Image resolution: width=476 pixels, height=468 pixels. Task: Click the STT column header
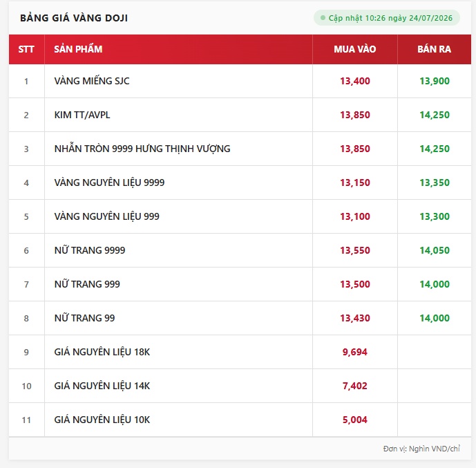coord(26,49)
